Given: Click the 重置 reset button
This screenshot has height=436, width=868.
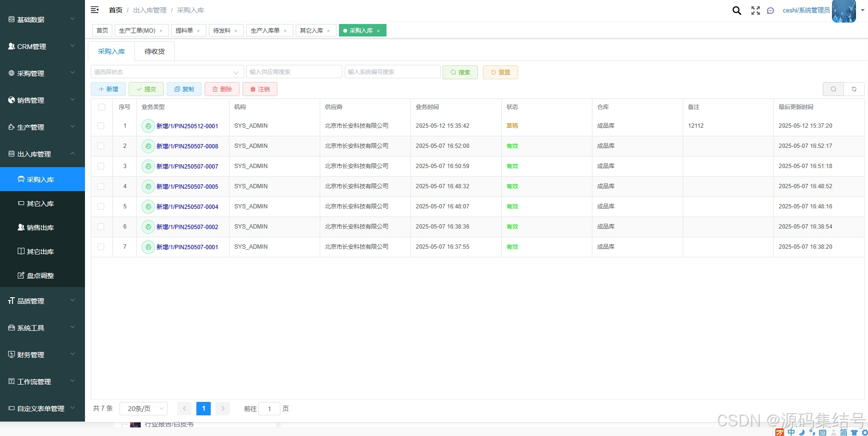Looking at the screenshot, I should click(x=500, y=72).
